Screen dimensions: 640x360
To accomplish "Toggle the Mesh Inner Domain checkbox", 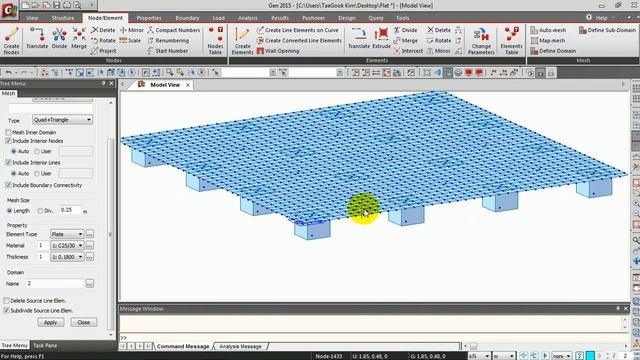I will pos(8,132).
